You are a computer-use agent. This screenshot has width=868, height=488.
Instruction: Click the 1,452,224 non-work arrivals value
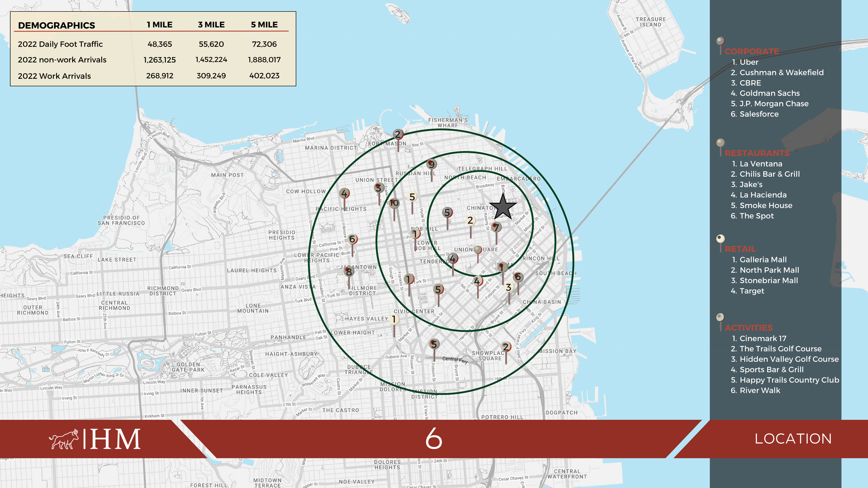tap(211, 60)
